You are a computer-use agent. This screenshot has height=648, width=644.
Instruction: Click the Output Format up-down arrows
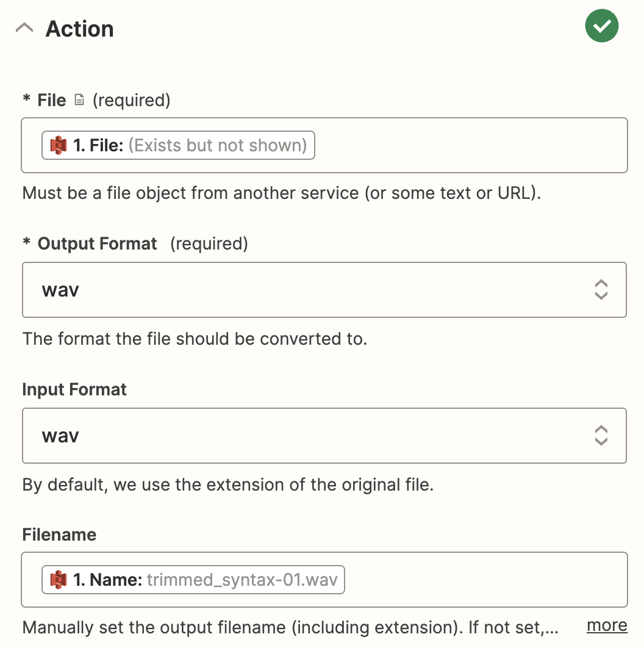click(601, 290)
